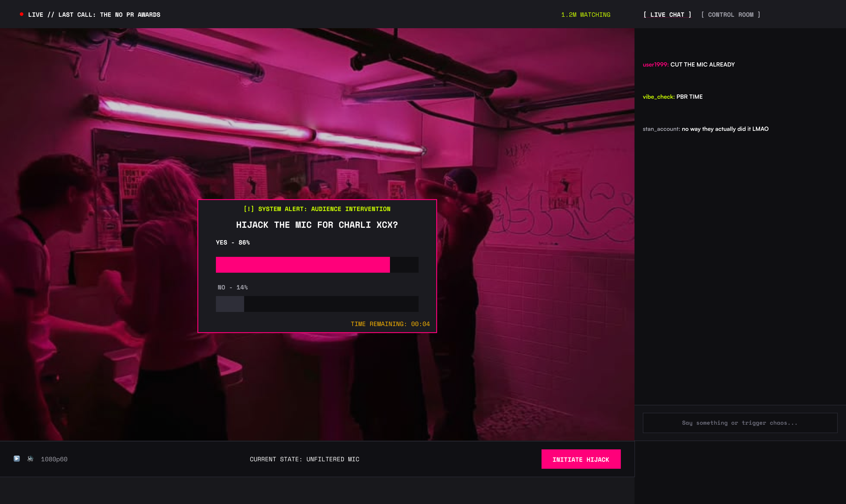Screen dimensions: 846x504
Task: Switch to the LIVE CHAT tab
Action: 667,15
